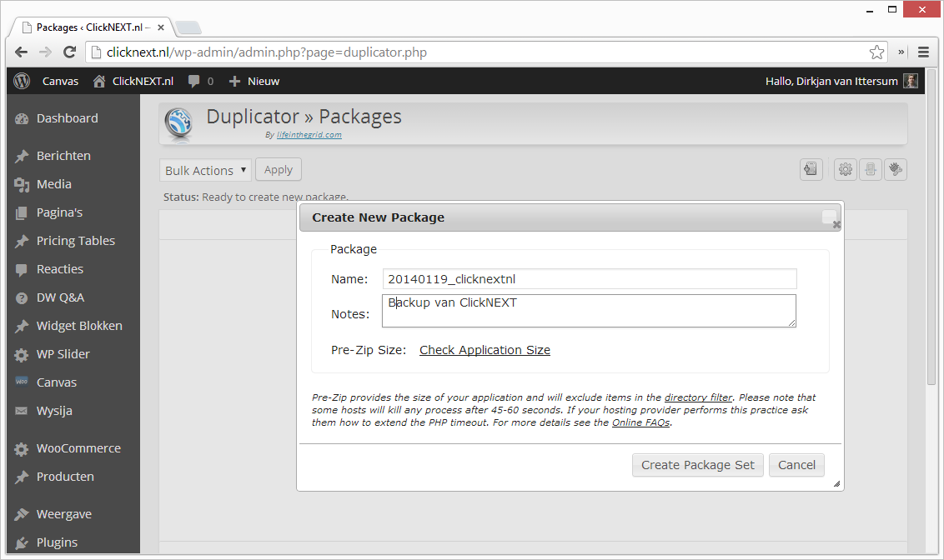
Task: Click the Canvas Woo icon in sidebar
Action: [x=22, y=382]
